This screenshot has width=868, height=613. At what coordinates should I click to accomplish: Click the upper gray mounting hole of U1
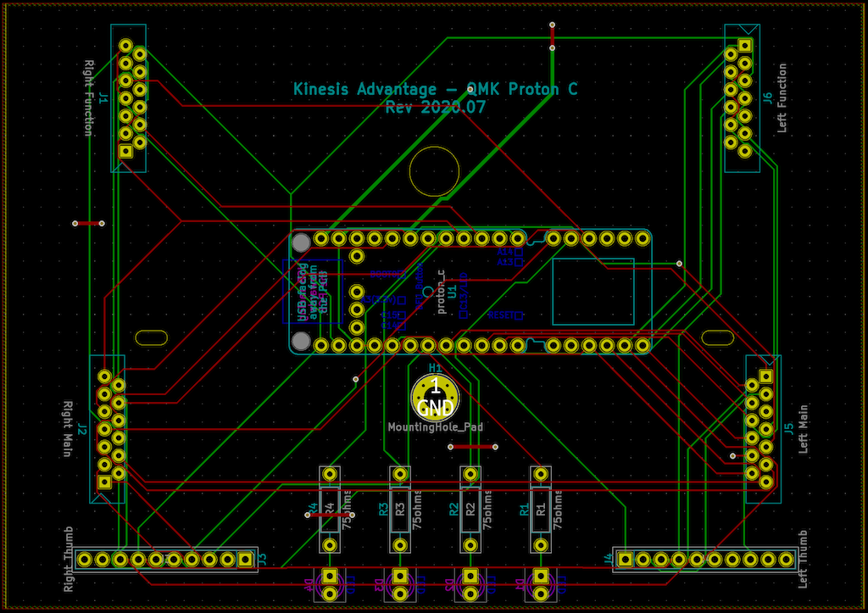(301, 242)
